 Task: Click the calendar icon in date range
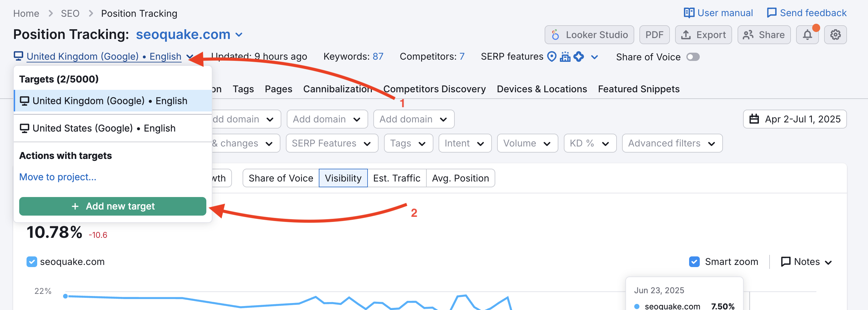tap(754, 119)
